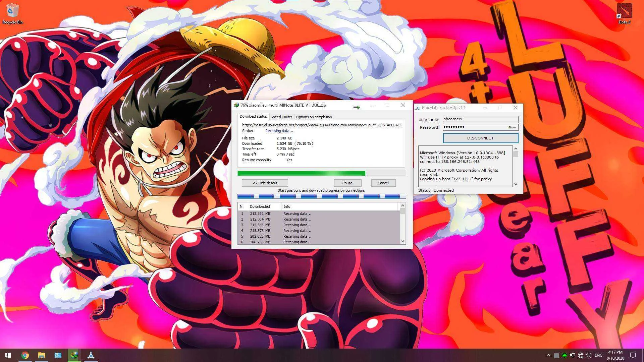Click the '3 min 7 sec' time left
The height and width of the screenshot is (362, 644).
(x=285, y=154)
